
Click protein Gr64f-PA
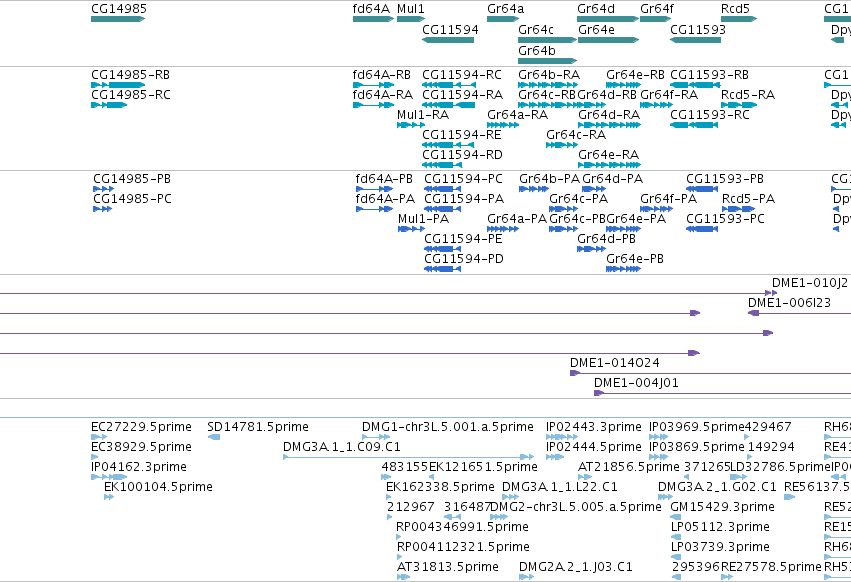[656, 209]
